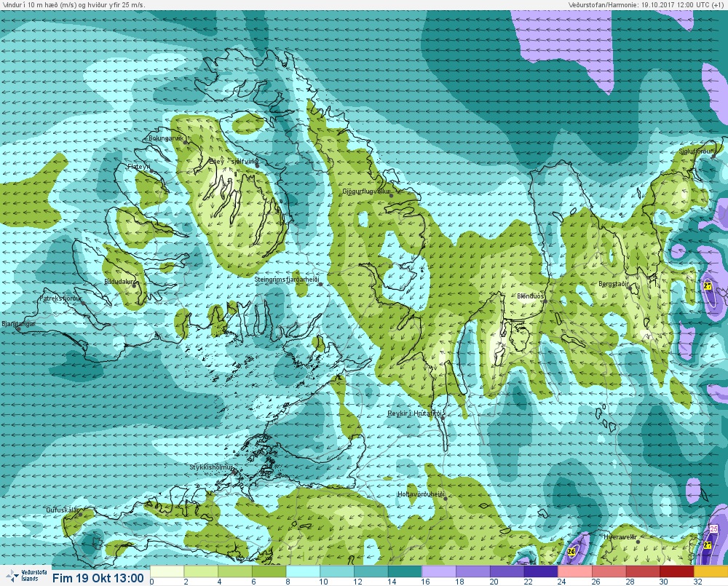This screenshot has height=586, width=728.
Task: Click the Siglufjörður station label
Action: pos(696,151)
